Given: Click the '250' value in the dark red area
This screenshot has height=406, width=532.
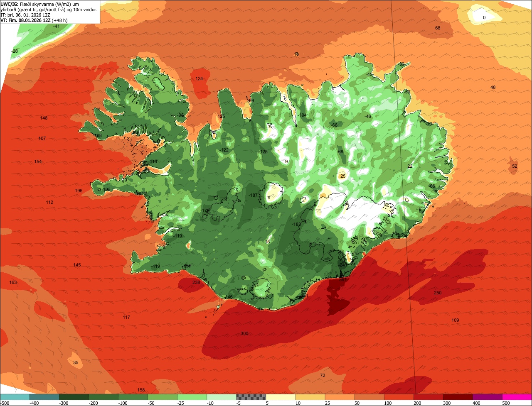Looking at the screenshot, I should click(x=438, y=293).
